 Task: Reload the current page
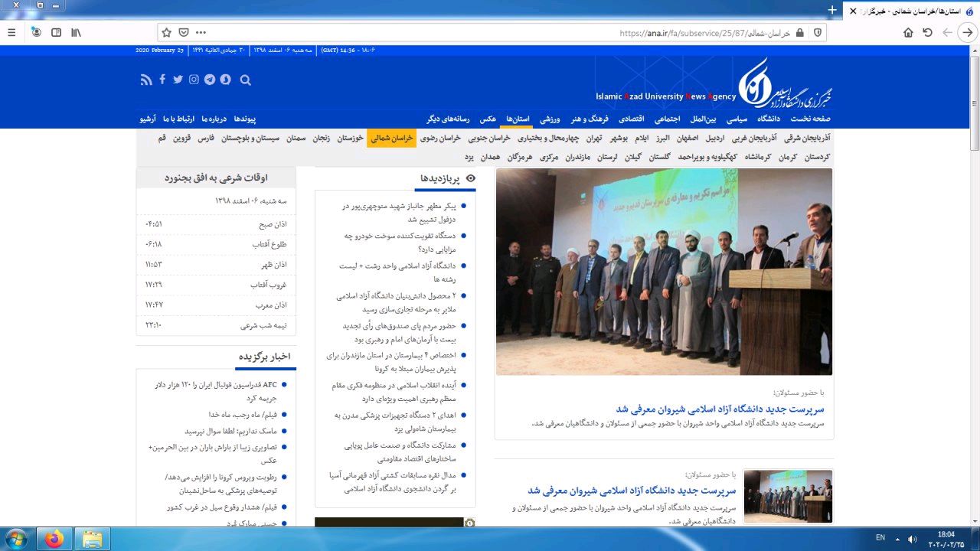927,32
